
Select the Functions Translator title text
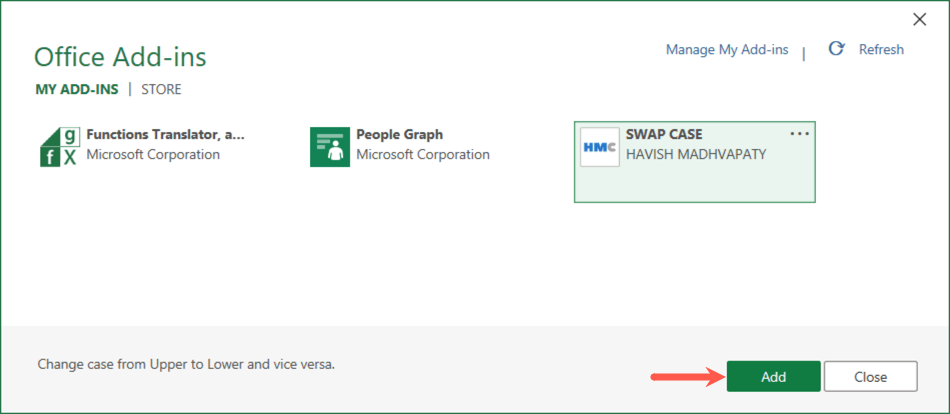click(x=165, y=134)
